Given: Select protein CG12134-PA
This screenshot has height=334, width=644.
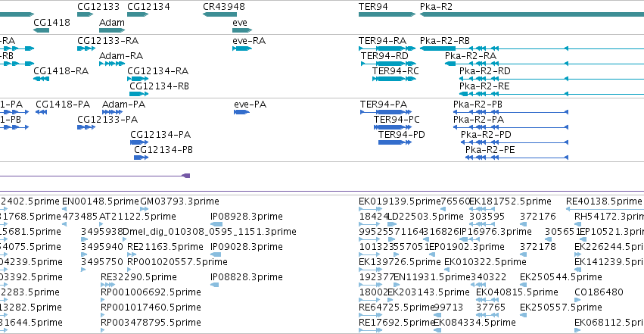Looking at the screenshot, I should (139, 142).
